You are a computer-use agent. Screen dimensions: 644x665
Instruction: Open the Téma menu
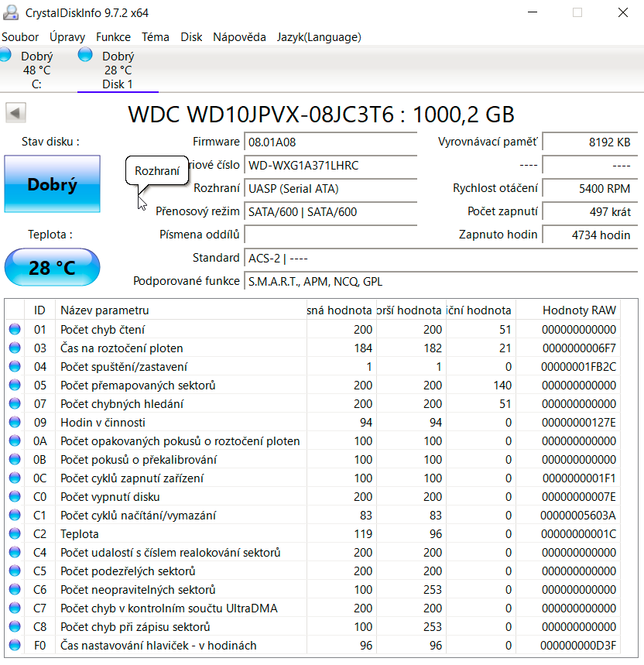(x=155, y=37)
